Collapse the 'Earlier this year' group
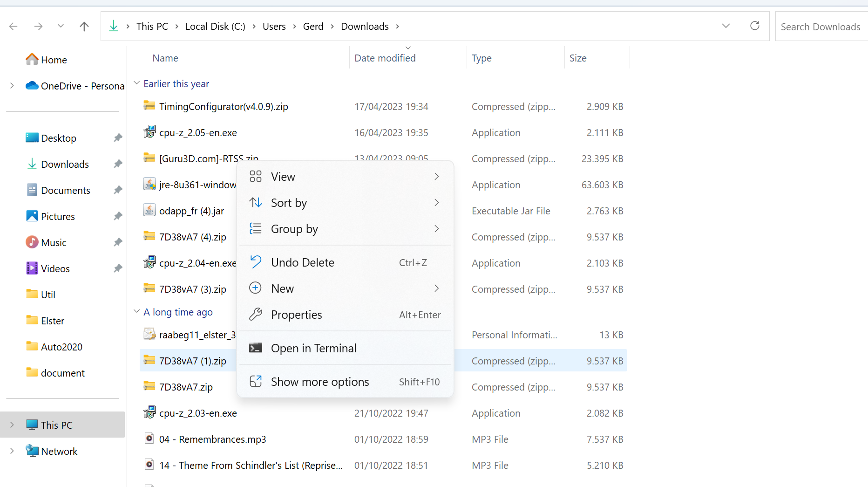Viewport: 868px width, 487px height. (136, 83)
